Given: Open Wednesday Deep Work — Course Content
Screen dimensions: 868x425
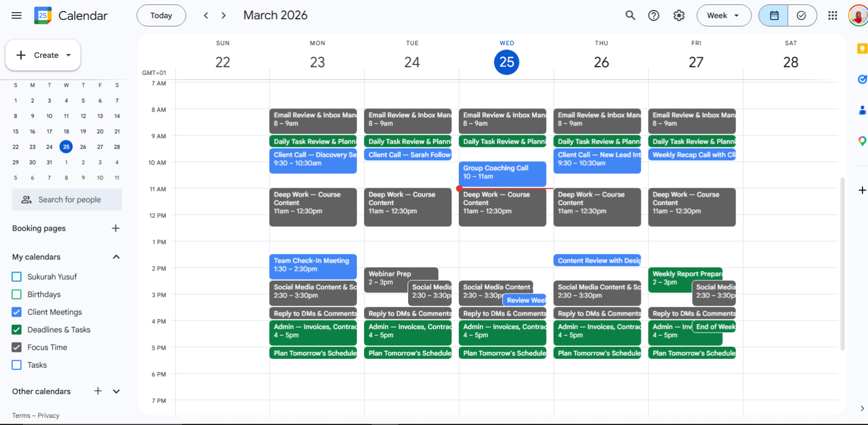Looking at the screenshot, I should coord(502,208).
